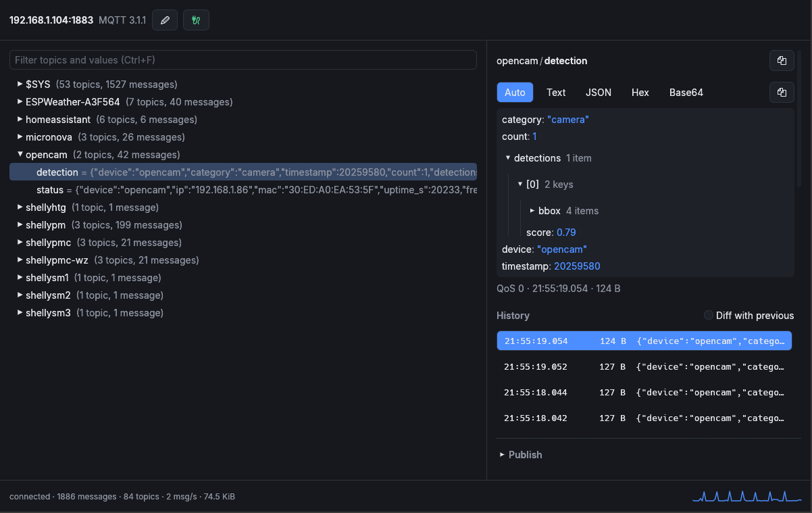The height and width of the screenshot is (513, 812).
Task: Expand the shellysm3 topic
Action: tap(20, 313)
